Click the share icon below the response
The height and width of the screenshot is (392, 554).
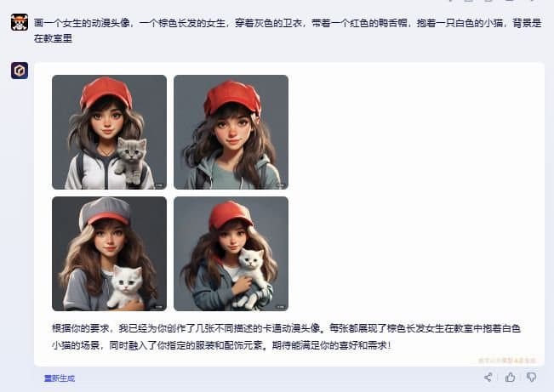click(x=488, y=378)
